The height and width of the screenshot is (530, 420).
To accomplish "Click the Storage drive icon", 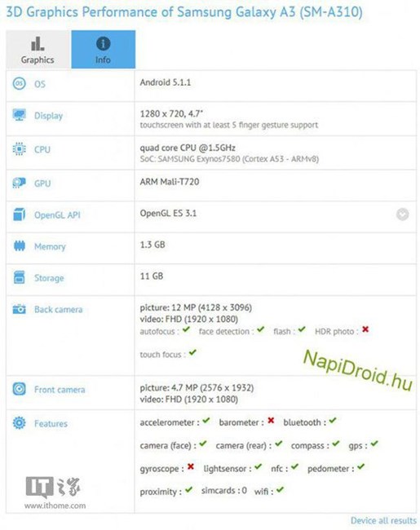I will coord(19,277).
